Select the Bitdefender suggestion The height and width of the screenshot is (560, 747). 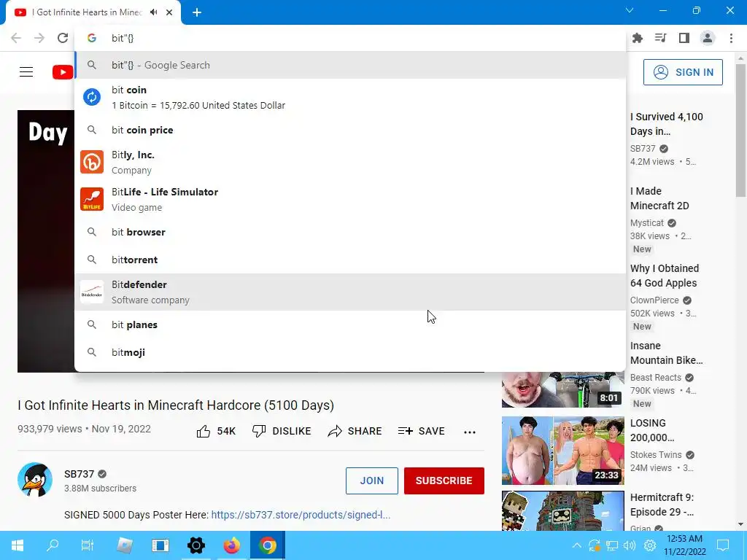(x=350, y=292)
